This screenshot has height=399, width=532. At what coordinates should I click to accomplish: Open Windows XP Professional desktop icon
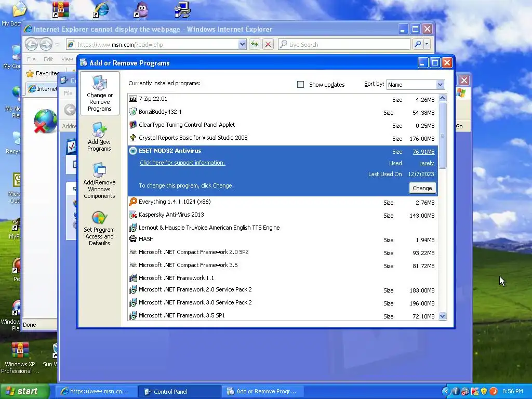[20, 357]
